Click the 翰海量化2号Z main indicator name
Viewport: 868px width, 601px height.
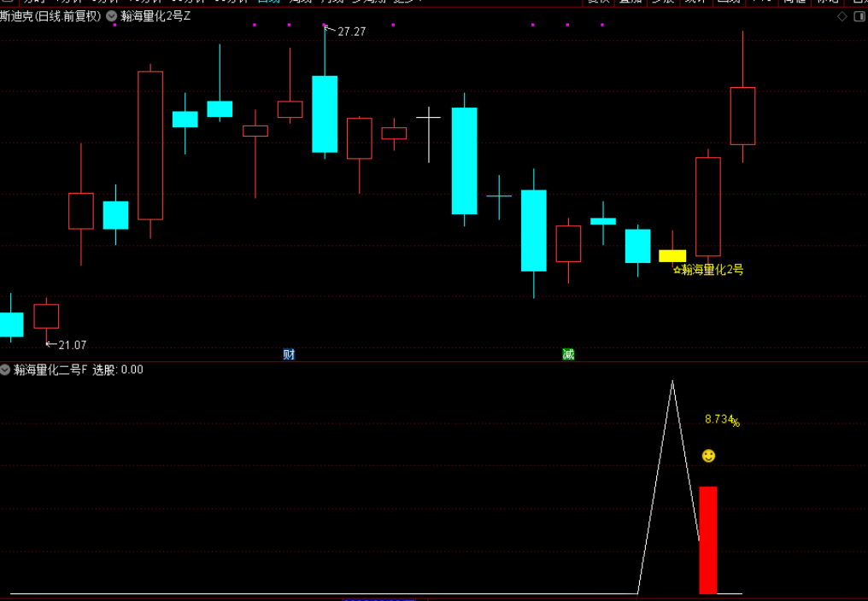click(x=155, y=16)
